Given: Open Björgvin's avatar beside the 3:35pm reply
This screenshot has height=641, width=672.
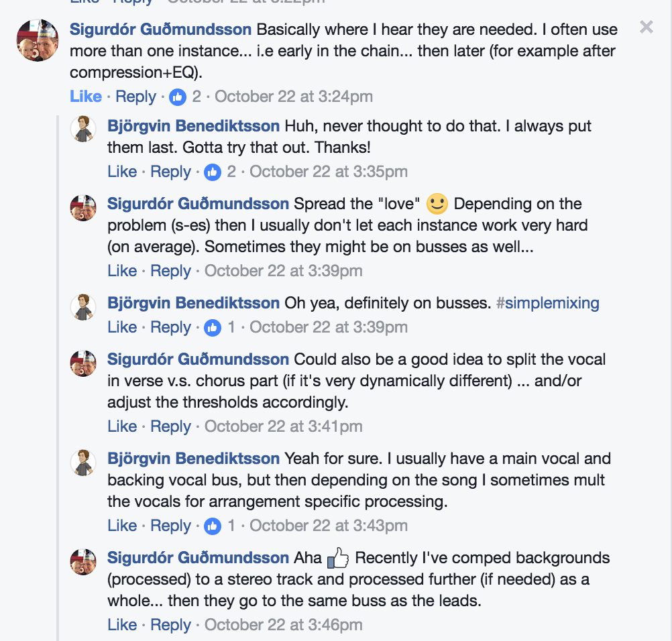Looking at the screenshot, I should pyautogui.click(x=84, y=129).
